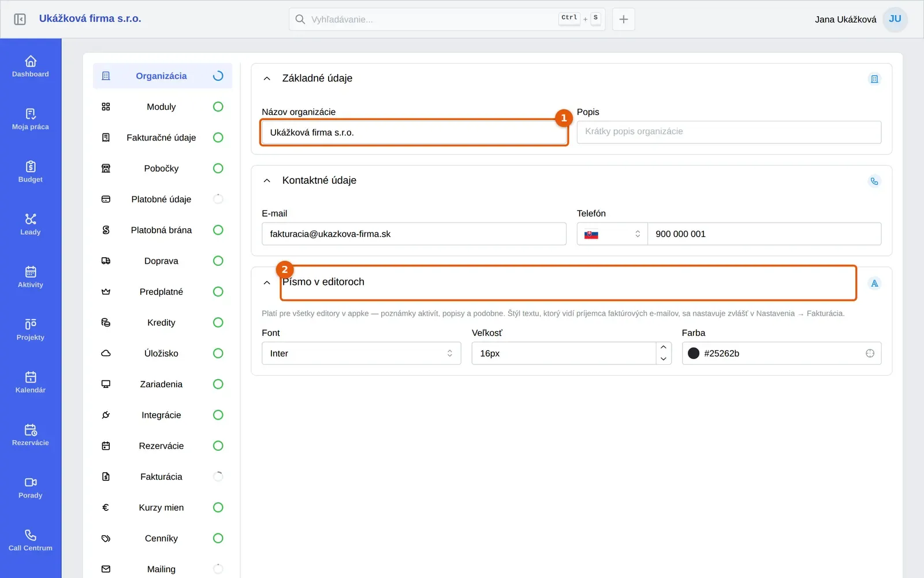This screenshot has width=924, height=578.
Task: Open the color picker icon in Farba field
Action: coord(870,353)
